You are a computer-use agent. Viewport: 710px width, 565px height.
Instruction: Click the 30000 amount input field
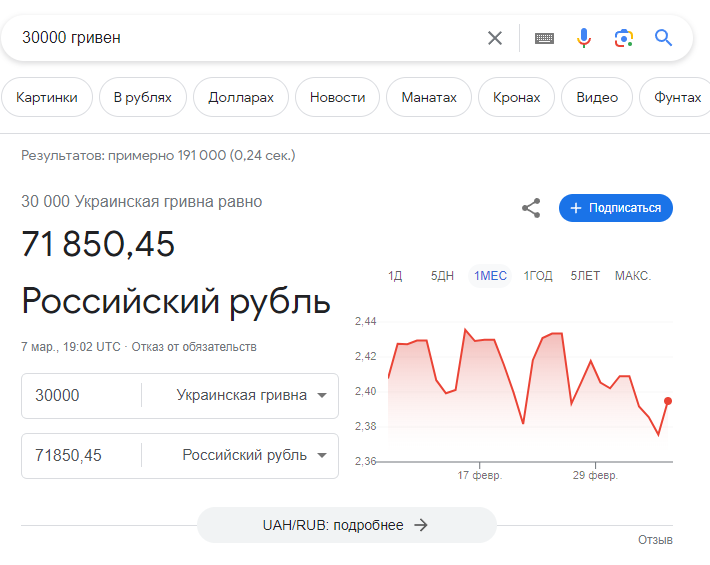tap(80, 395)
